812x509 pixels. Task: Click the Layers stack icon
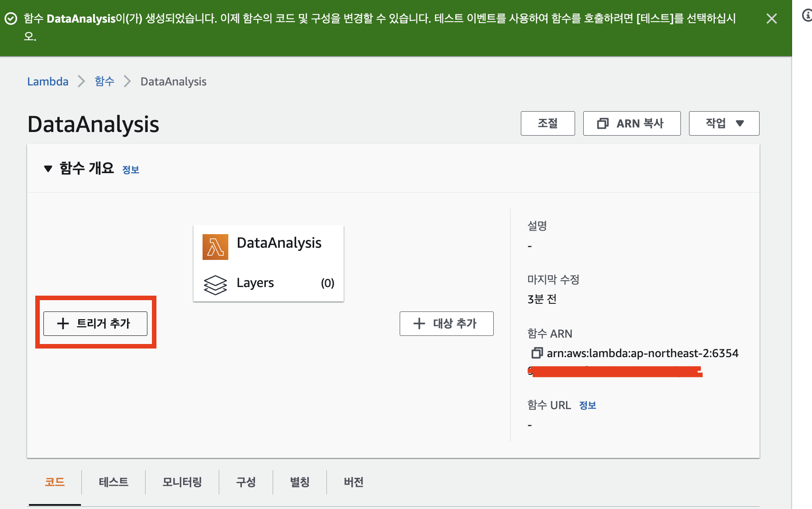[215, 285]
